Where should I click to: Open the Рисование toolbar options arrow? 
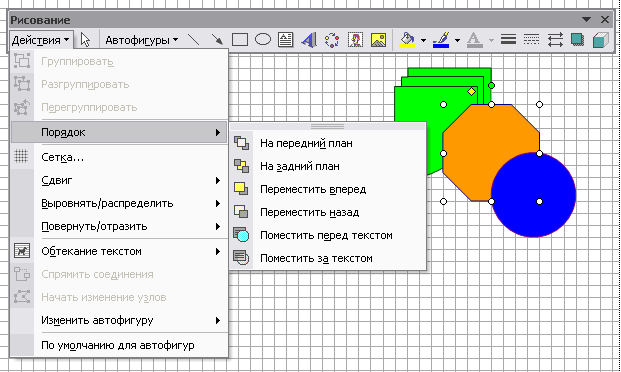tap(587, 19)
